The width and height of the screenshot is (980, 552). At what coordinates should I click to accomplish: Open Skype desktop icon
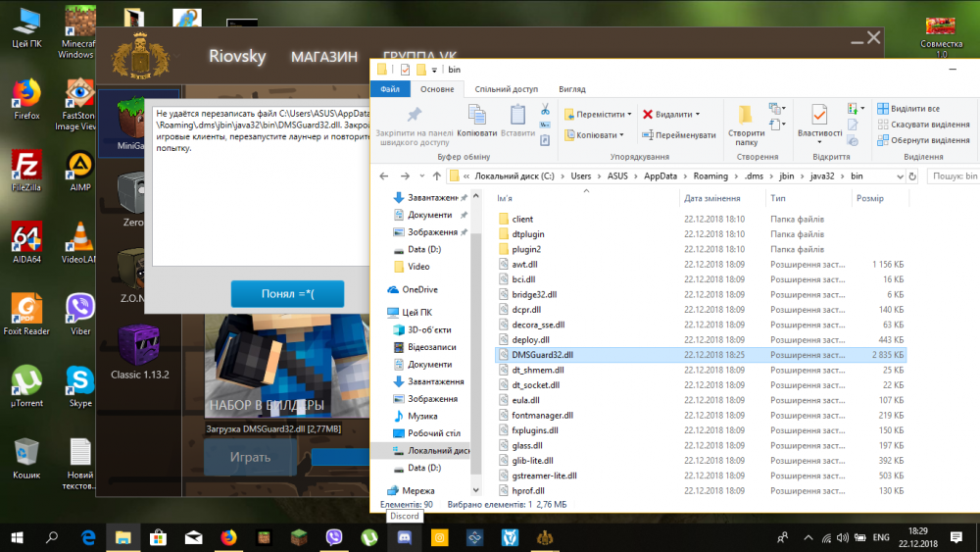(80, 385)
